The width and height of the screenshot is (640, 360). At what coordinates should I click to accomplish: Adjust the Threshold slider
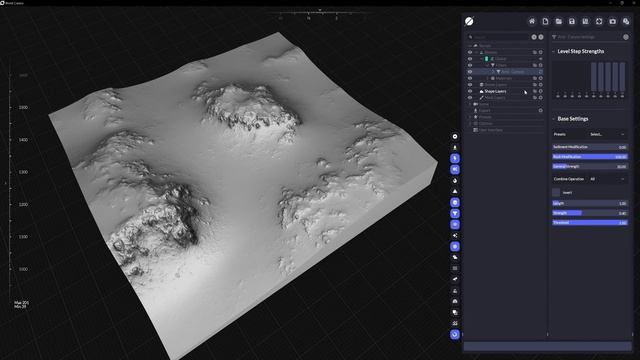pyautogui.click(x=590, y=223)
